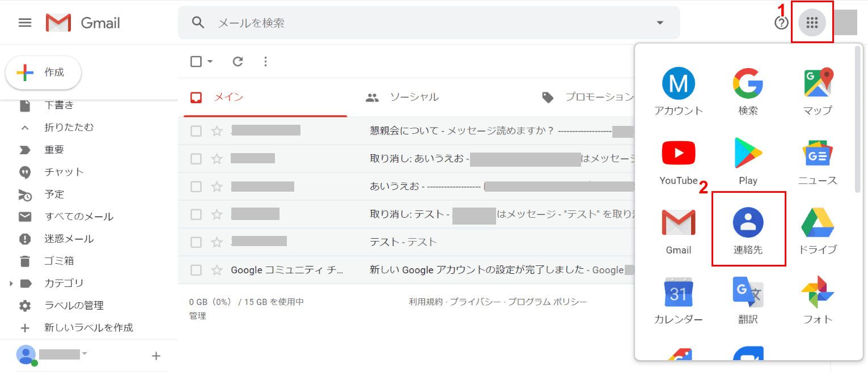
Task: Expand the カテゴリ tree arrow
Action: [x=11, y=283]
